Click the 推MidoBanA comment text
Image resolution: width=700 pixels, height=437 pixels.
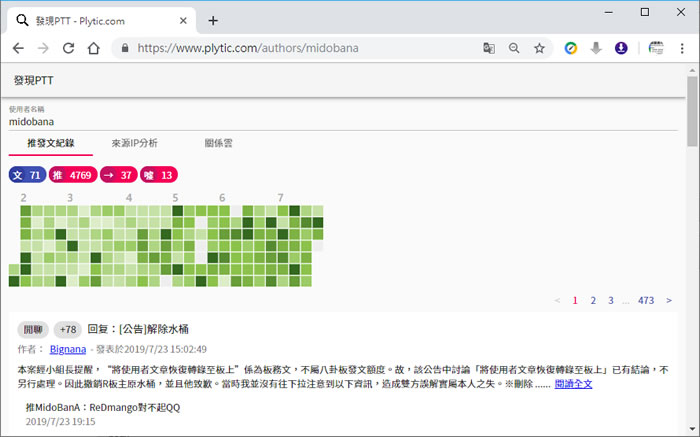tap(103, 407)
